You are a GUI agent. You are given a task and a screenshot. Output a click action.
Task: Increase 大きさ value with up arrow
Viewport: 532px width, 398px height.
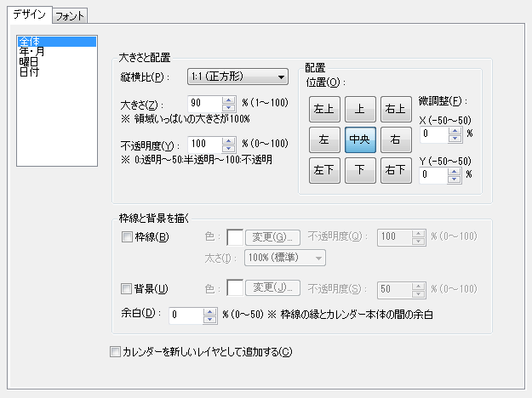227,100
